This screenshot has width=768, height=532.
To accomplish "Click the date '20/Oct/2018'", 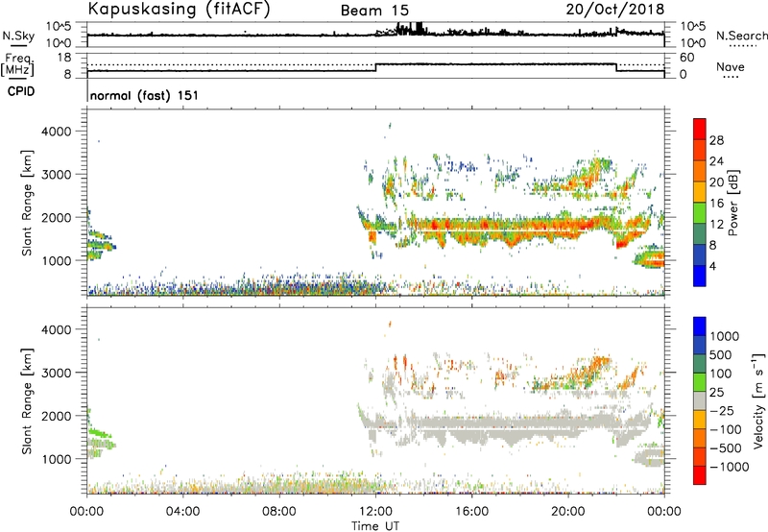I will pyautogui.click(x=615, y=10).
